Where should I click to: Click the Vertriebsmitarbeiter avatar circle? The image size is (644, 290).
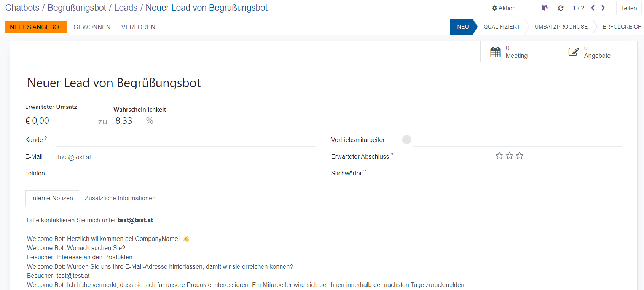click(406, 140)
